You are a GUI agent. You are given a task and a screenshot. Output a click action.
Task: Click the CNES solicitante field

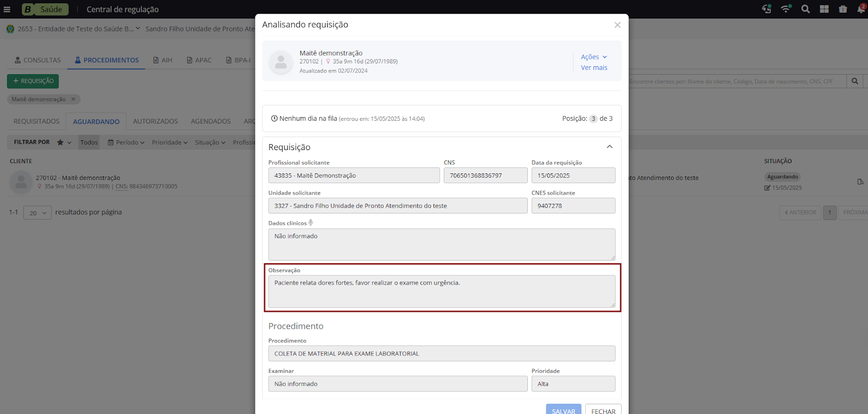[573, 206]
